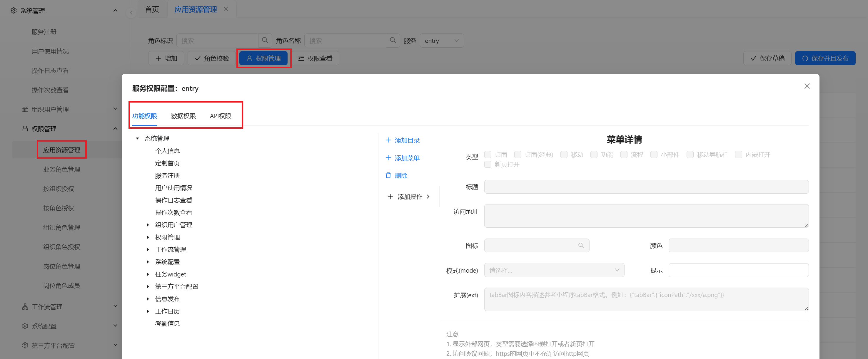Tick the 新页打开 type checkbox
Image resolution: width=868 pixels, height=359 pixels.
pyautogui.click(x=488, y=164)
